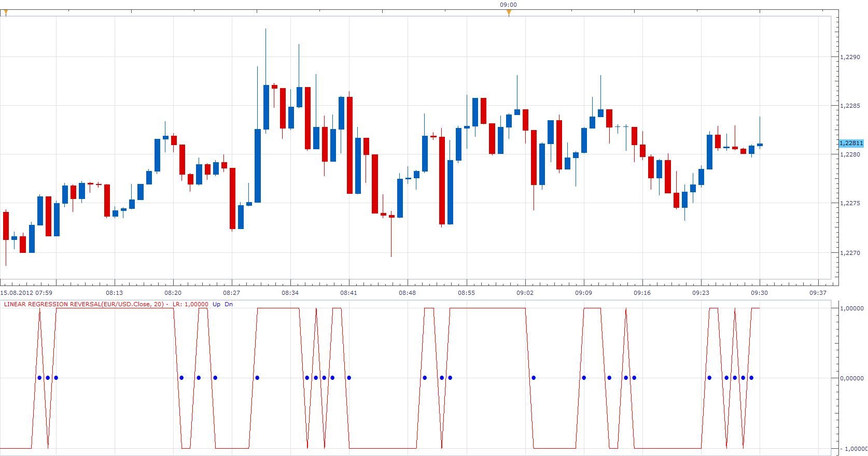
Task: Select the current price tag 1,22811
Action: coord(851,143)
